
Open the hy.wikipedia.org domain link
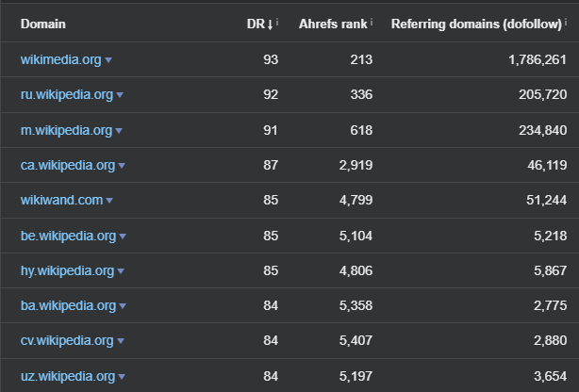(68, 270)
